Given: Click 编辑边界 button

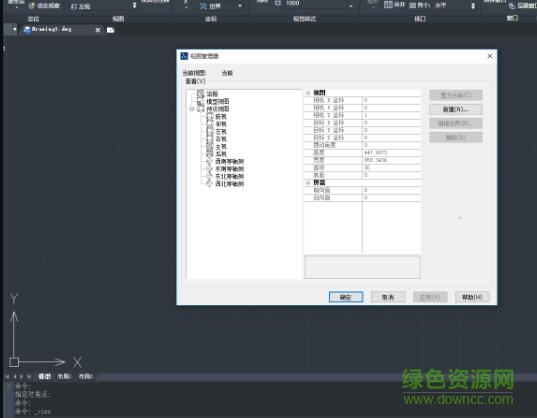Looking at the screenshot, I should click(x=455, y=124).
